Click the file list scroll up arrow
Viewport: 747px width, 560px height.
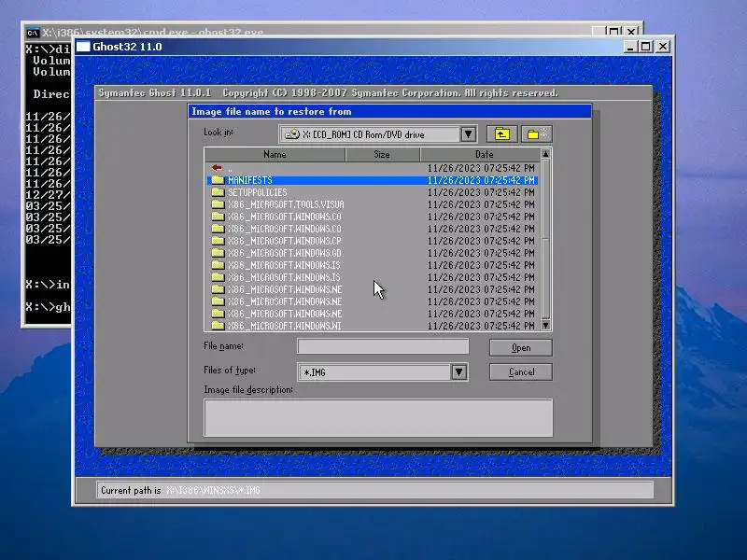(x=546, y=154)
